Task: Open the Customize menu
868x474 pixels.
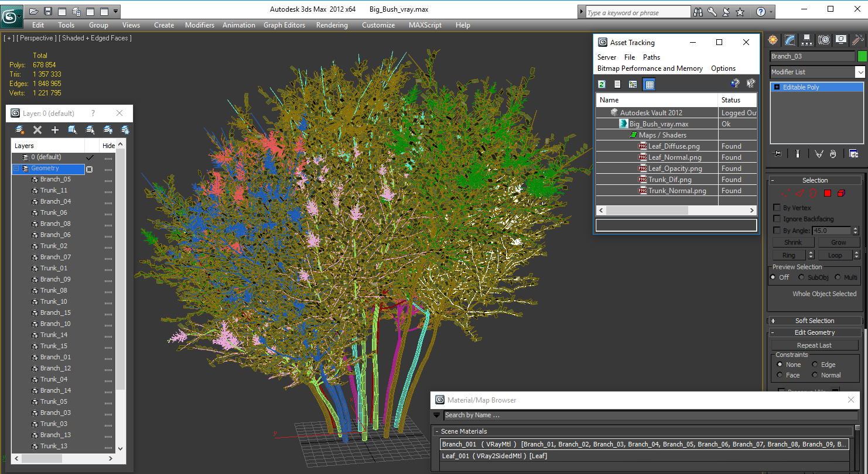Action: pyautogui.click(x=378, y=25)
